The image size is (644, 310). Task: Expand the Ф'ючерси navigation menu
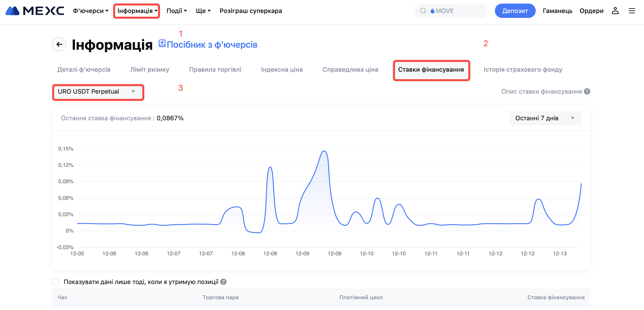pos(91,11)
